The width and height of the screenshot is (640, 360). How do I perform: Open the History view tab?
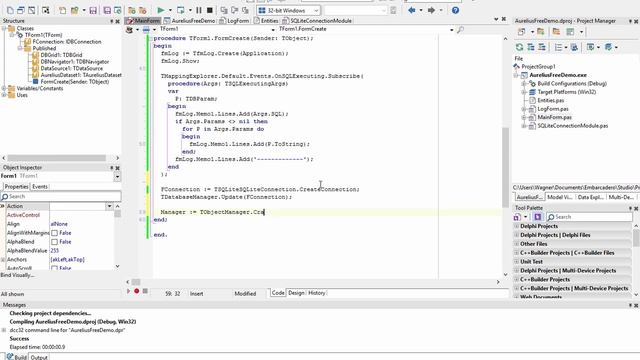tap(317, 293)
